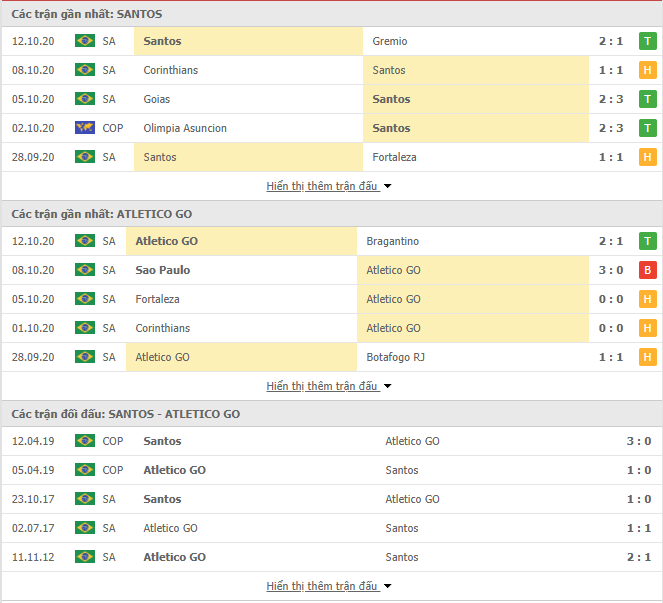
Task: Click Brazil flag icon on the 11.11.12 match row
Action: 85,557
